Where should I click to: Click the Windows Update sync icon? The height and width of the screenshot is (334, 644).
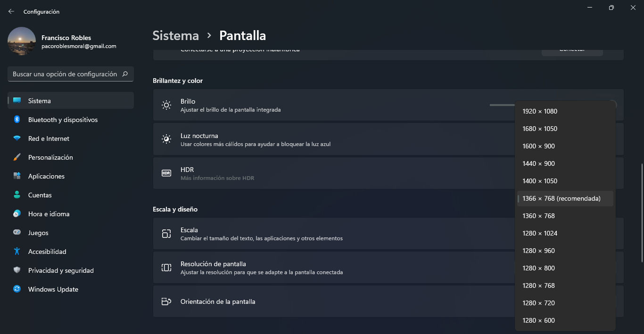click(x=17, y=289)
